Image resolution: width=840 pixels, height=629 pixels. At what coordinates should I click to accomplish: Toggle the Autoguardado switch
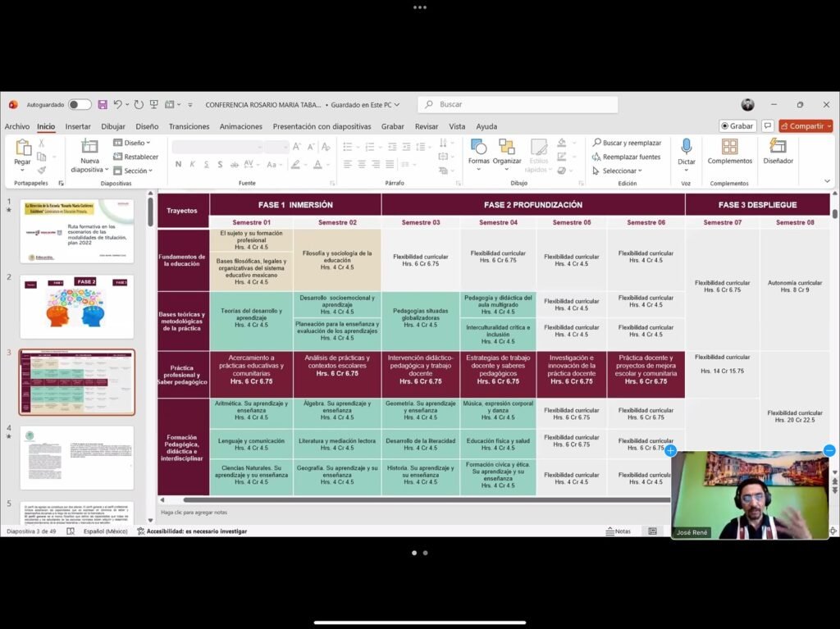pyautogui.click(x=80, y=105)
